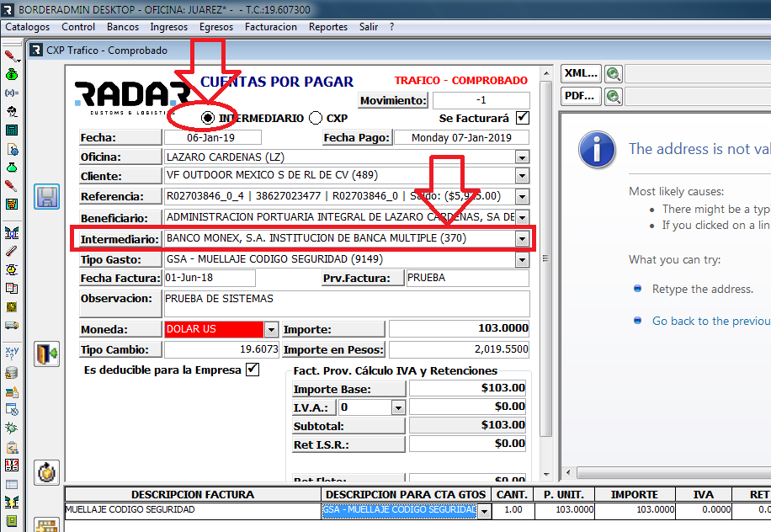Viewport: 771px width, 532px height.
Task: Click the floppy disk save button
Action: pyautogui.click(x=46, y=197)
